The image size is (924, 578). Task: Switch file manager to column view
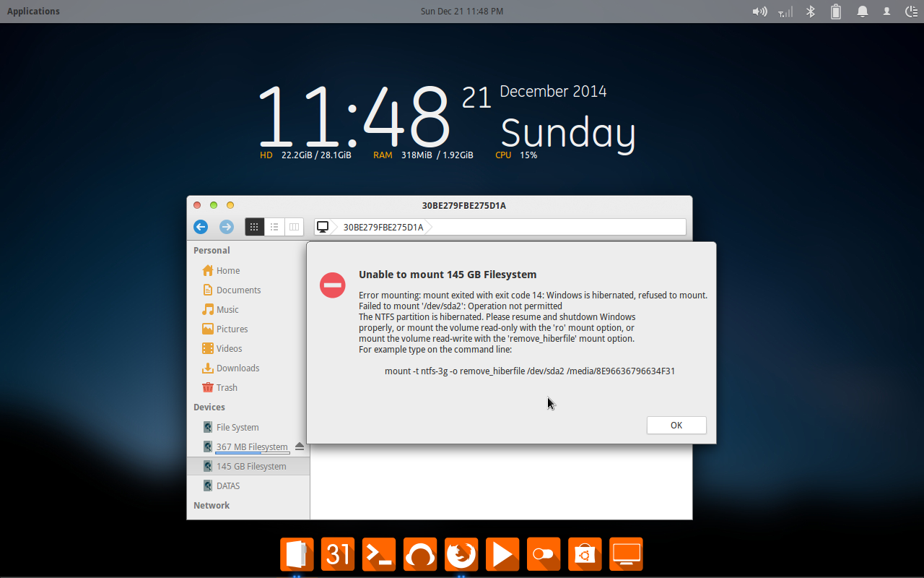[294, 227]
